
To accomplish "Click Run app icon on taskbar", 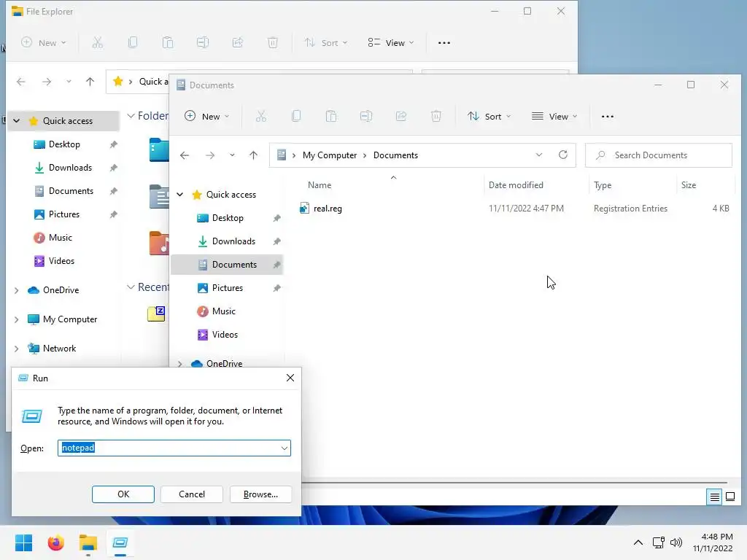I will click(120, 542).
